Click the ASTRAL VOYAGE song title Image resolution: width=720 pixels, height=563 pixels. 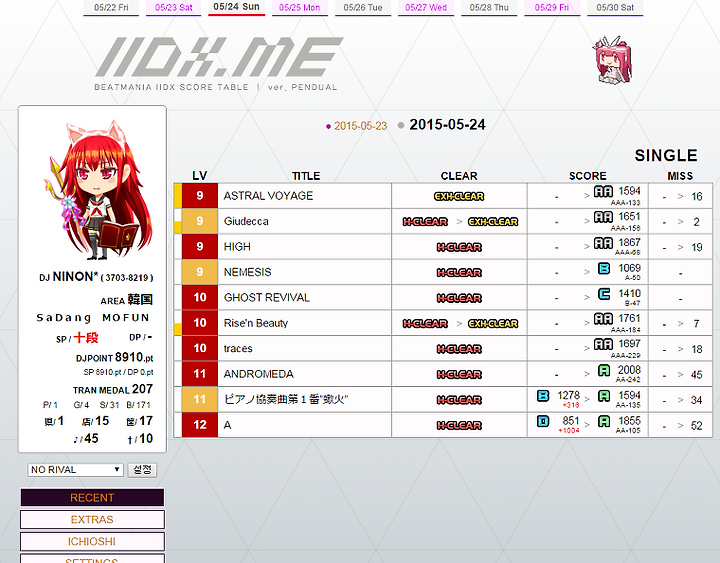(x=268, y=196)
